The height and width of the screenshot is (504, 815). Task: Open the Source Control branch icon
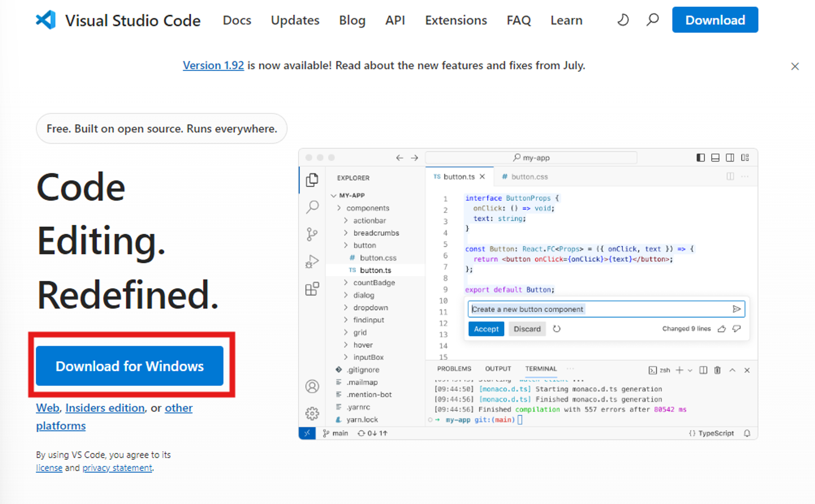tap(312, 234)
